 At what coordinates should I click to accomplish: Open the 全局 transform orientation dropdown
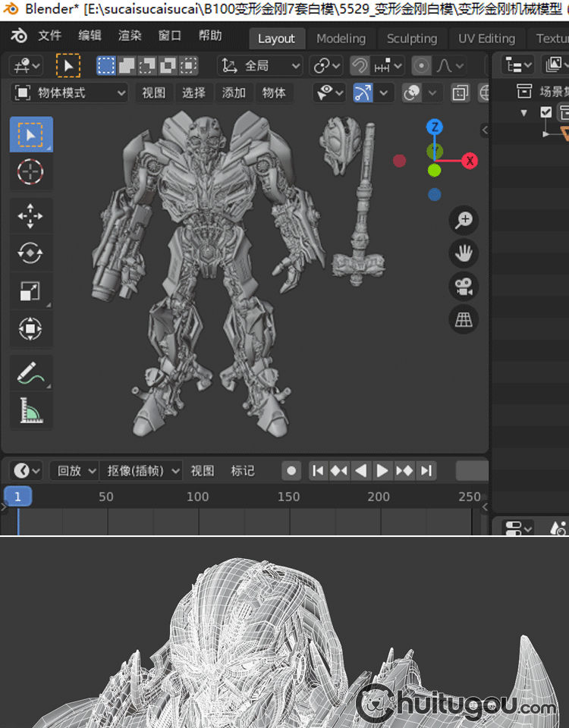pyautogui.click(x=260, y=66)
